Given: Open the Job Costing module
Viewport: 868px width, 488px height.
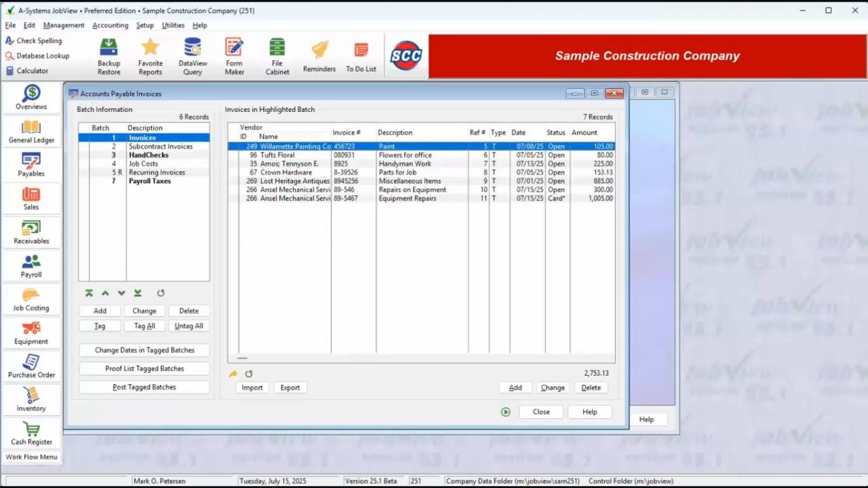Looking at the screenshot, I should [31, 299].
